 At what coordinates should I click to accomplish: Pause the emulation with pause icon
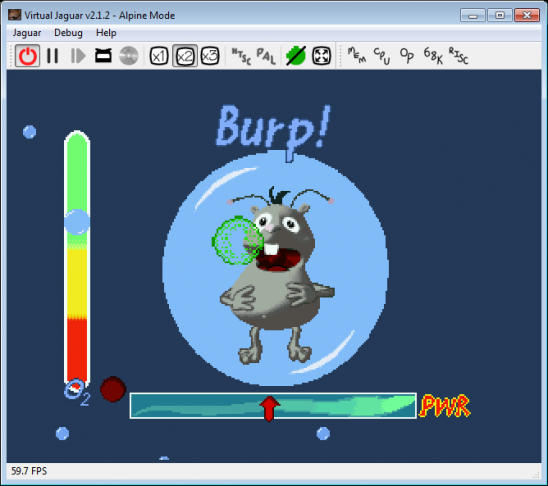click(52, 56)
